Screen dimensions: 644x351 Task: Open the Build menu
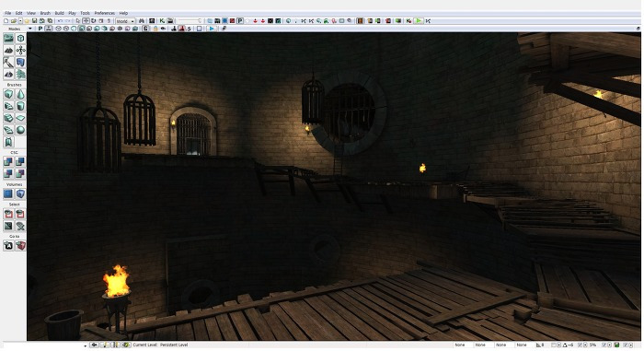(60, 13)
